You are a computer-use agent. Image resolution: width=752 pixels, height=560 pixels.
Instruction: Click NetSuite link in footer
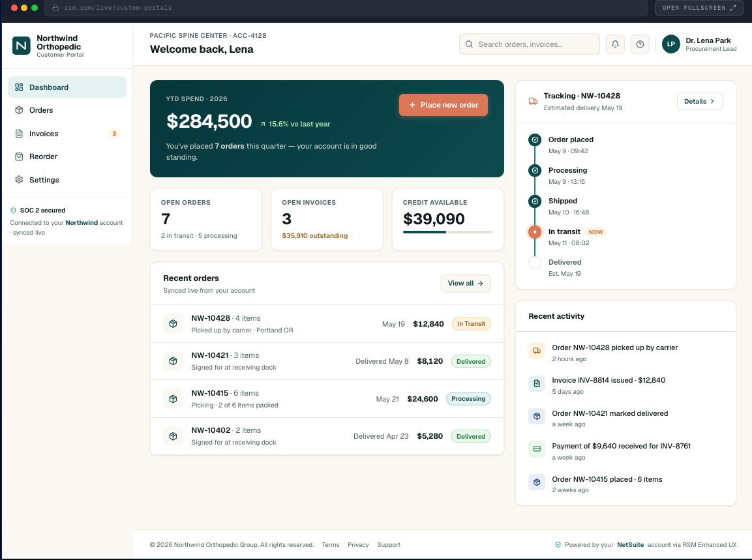[x=630, y=544]
